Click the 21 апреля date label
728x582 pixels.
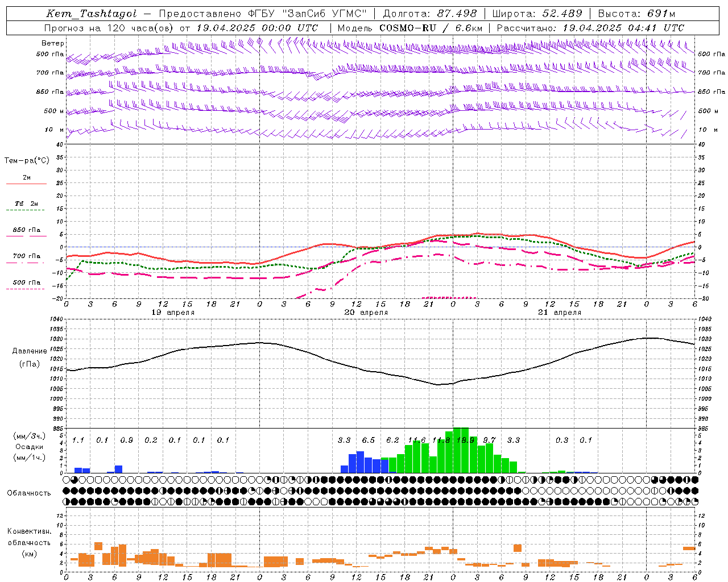click(560, 312)
